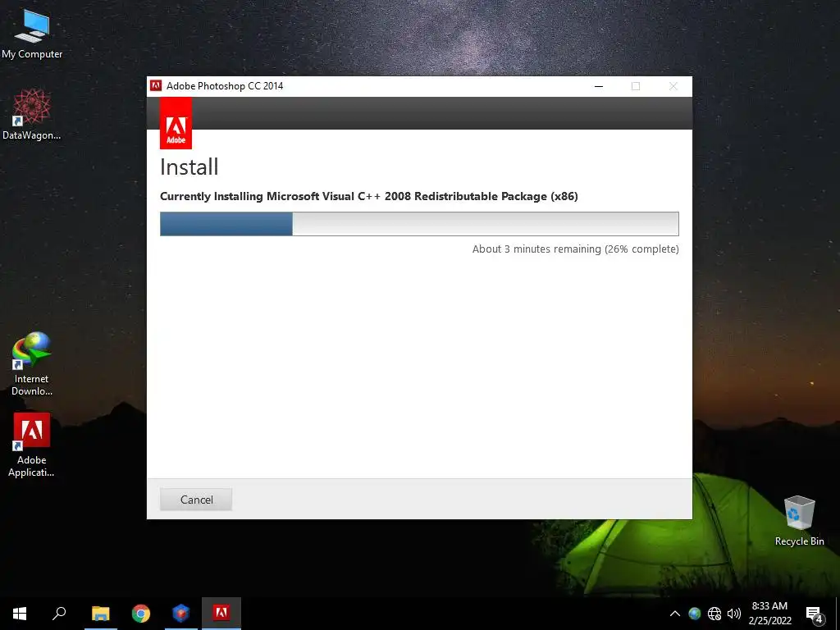Click the Show Desktop sliver on taskbar
This screenshot has height=630, width=840.
point(838,614)
